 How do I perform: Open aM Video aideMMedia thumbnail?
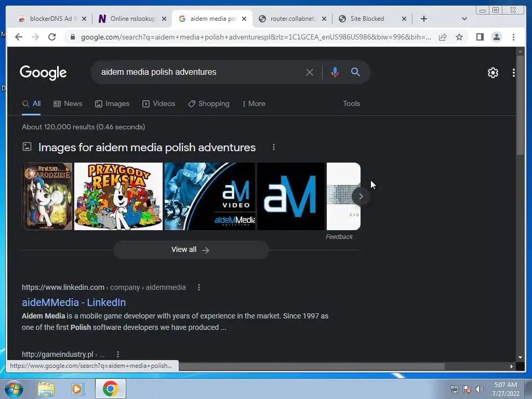pyautogui.click(x=210, y=196)
